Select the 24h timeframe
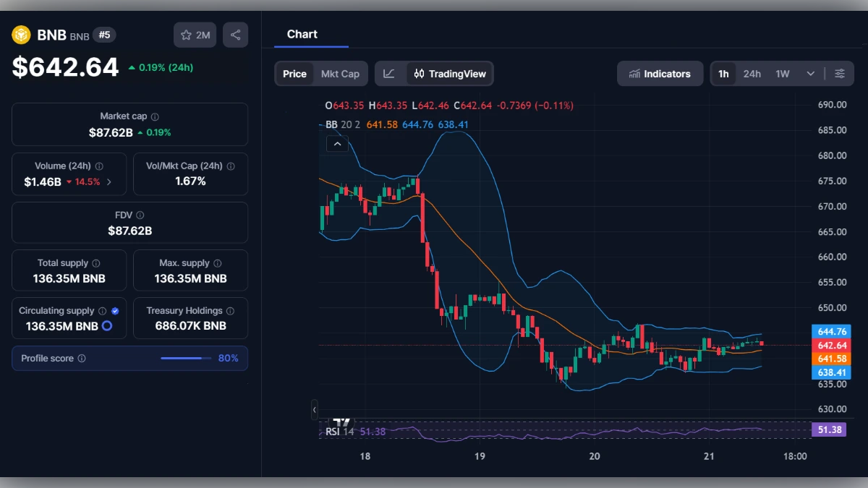 pyautogui.click(x=752, y=74)
